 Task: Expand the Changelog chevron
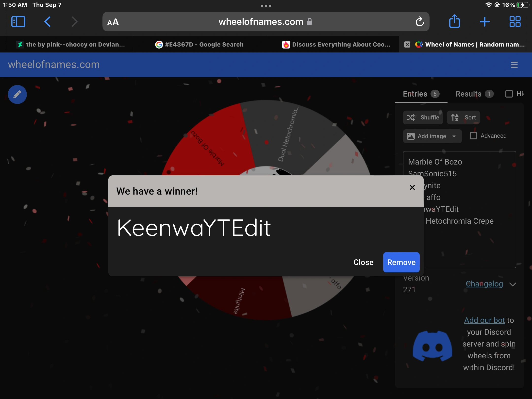[513, 284]
